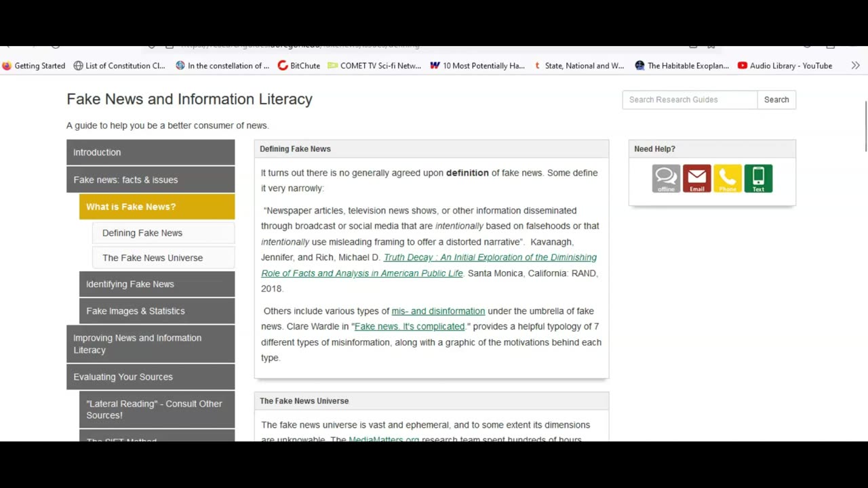868x488 pixels.
Task: Open COMET TV Sci-fi Network bookmark
Action: tap(374, 66)
